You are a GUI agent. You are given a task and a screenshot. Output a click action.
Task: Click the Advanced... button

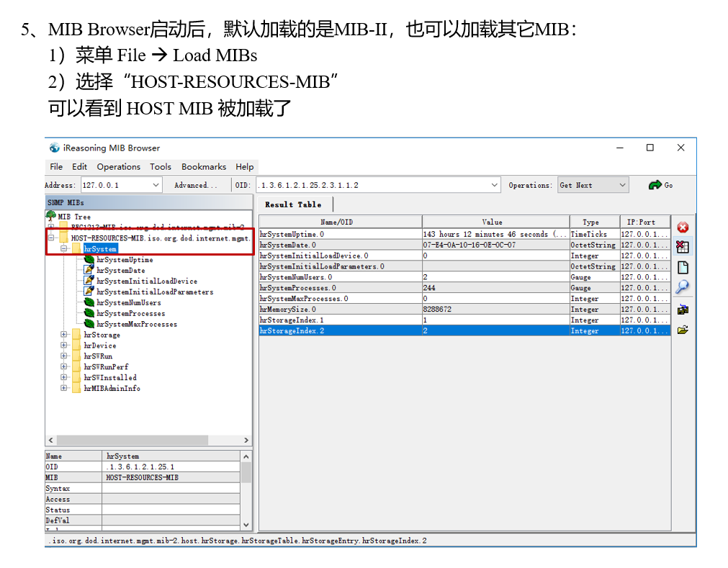pos(196,184)
